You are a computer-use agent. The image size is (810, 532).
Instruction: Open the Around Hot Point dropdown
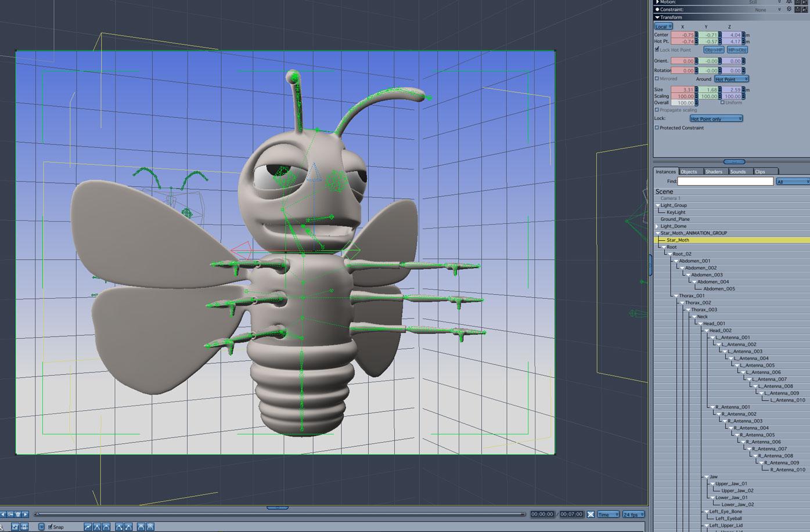point(731,79)
